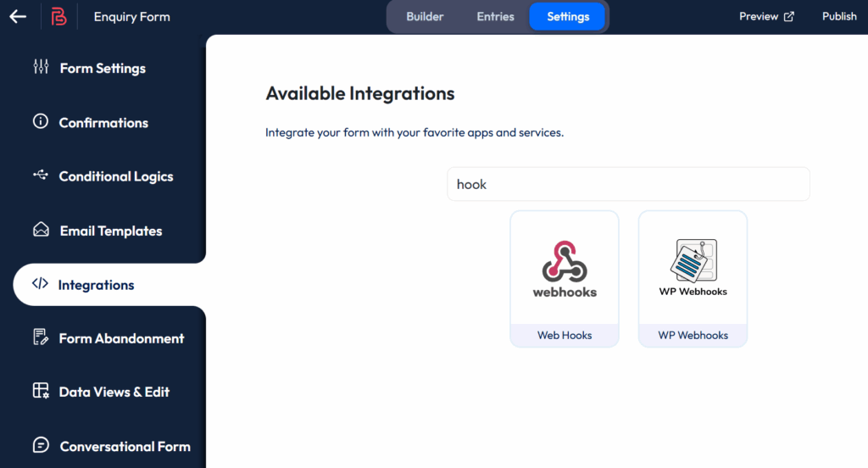
Task: Click the webhooks logo image
Action: (565, 269)
